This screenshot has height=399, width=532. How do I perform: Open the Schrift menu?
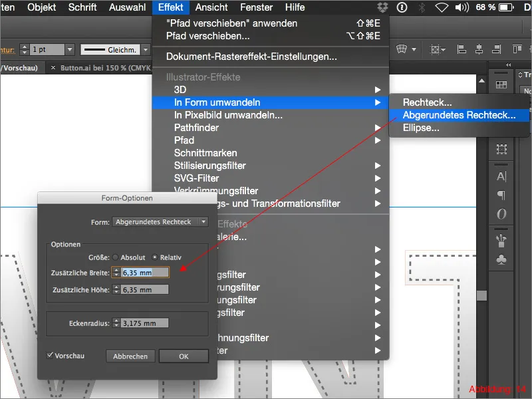(82, 7)
